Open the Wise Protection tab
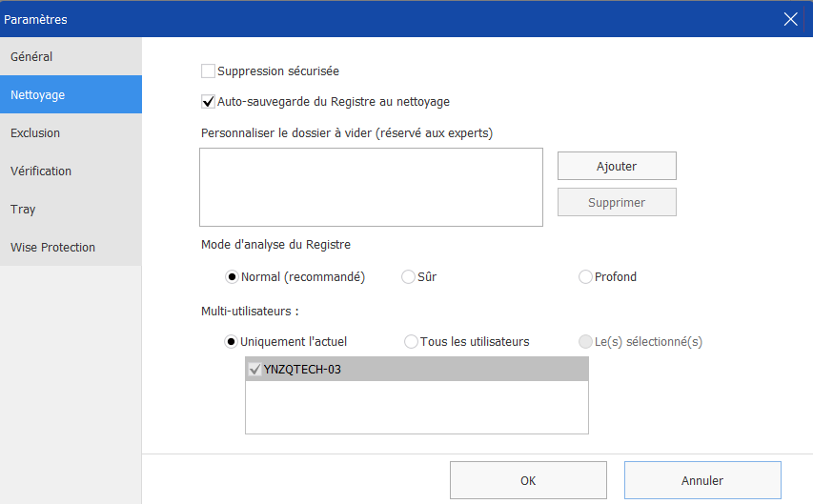 point(71,247)
